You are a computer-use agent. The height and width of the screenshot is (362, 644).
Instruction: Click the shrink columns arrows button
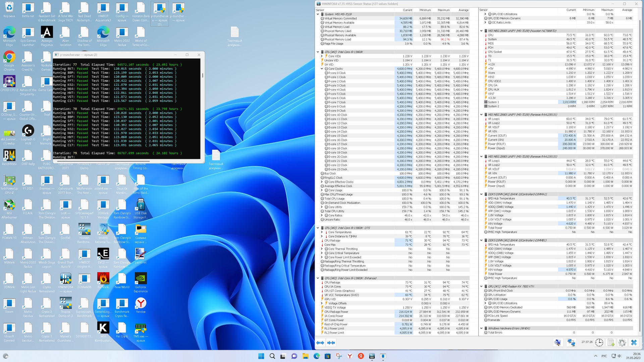(x=331, y=343)
